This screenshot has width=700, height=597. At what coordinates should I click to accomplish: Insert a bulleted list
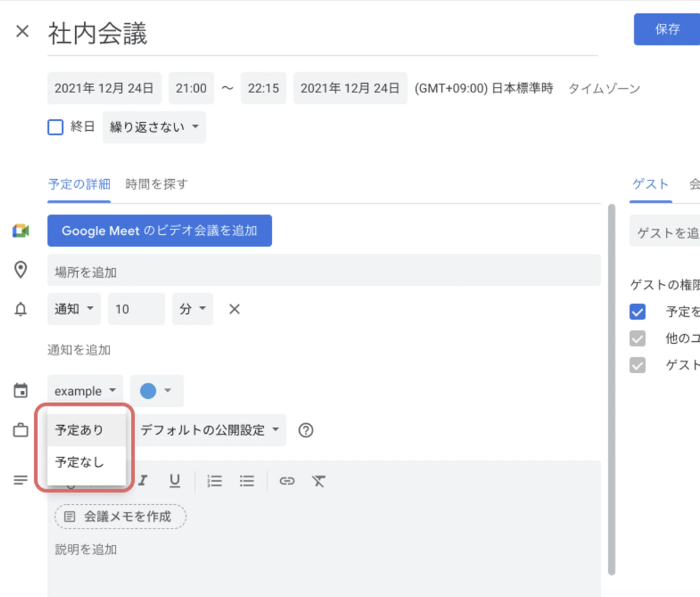tap(247, 481)
